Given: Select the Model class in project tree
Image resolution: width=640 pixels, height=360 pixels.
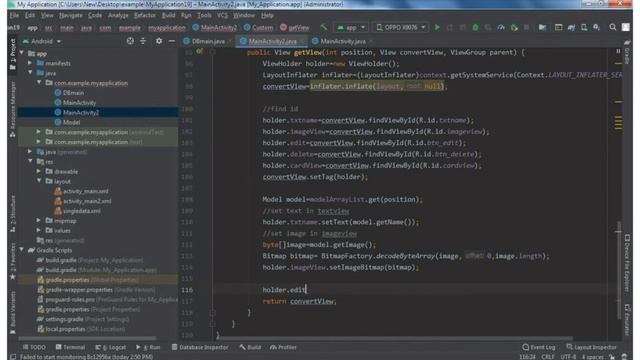Looking at the screenshot, I should pos(71,122).
